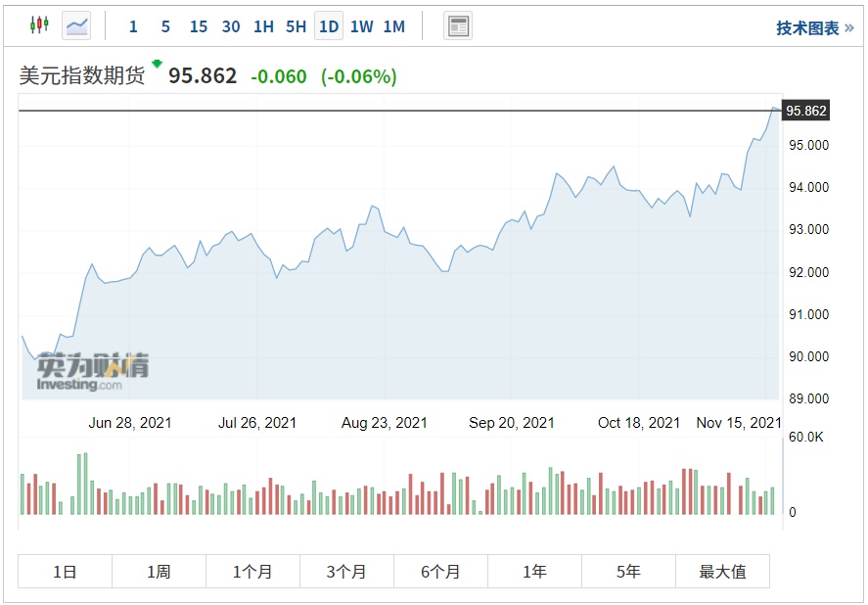Show the 3个月 time range
868x605 pixels.
click(x=346, y=572)
